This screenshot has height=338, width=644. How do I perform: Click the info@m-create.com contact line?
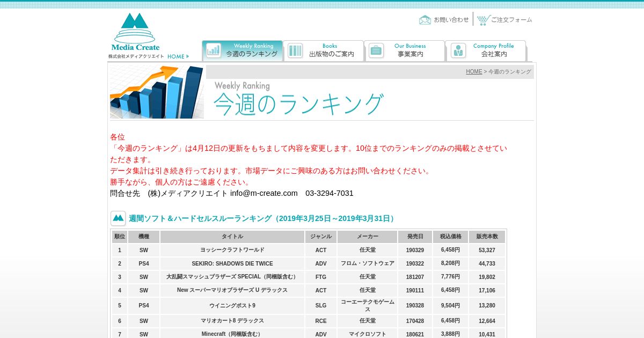pos(232,193)
